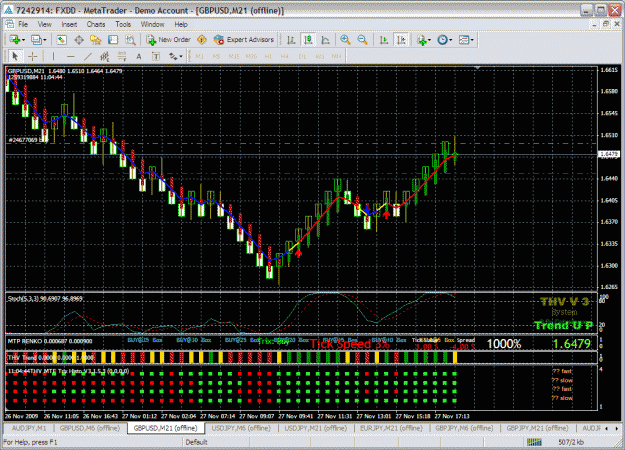The image size is (625, 450).
Task: Click tab scroll right arrow
Action: point(615,428)
